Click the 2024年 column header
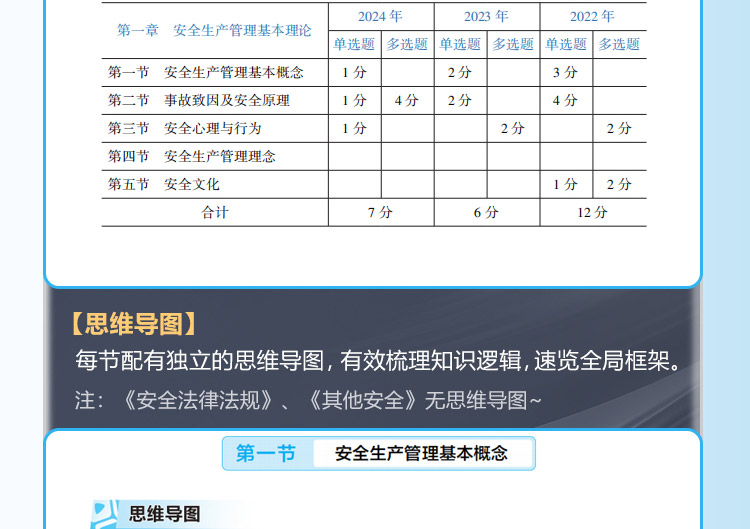The width and height of the screenshot is (750, 529). click(380, 17)
